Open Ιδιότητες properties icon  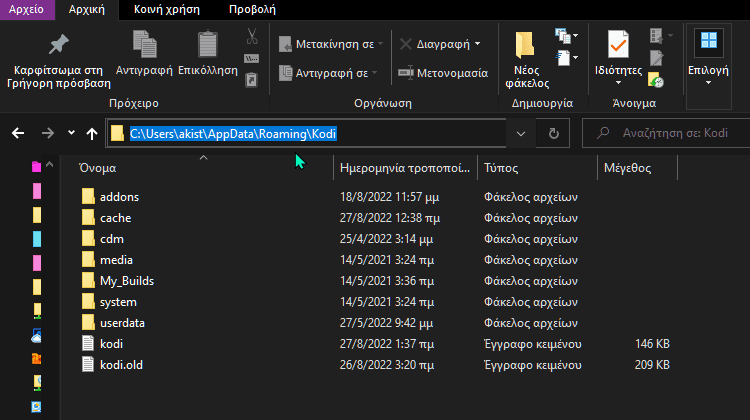click(618, 44)
